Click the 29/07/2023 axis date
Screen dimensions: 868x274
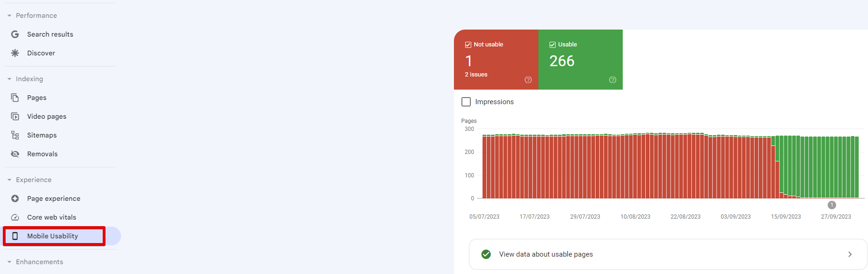585,217
